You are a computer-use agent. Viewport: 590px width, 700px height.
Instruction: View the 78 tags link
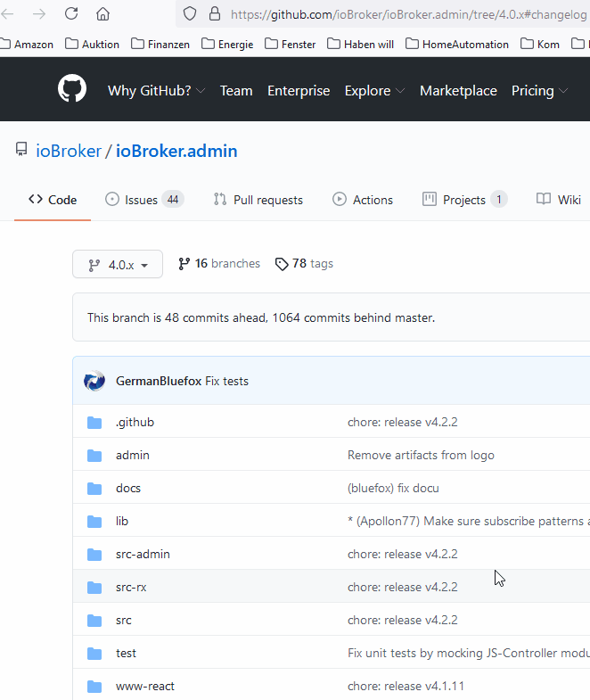click(x=305, y=264)
